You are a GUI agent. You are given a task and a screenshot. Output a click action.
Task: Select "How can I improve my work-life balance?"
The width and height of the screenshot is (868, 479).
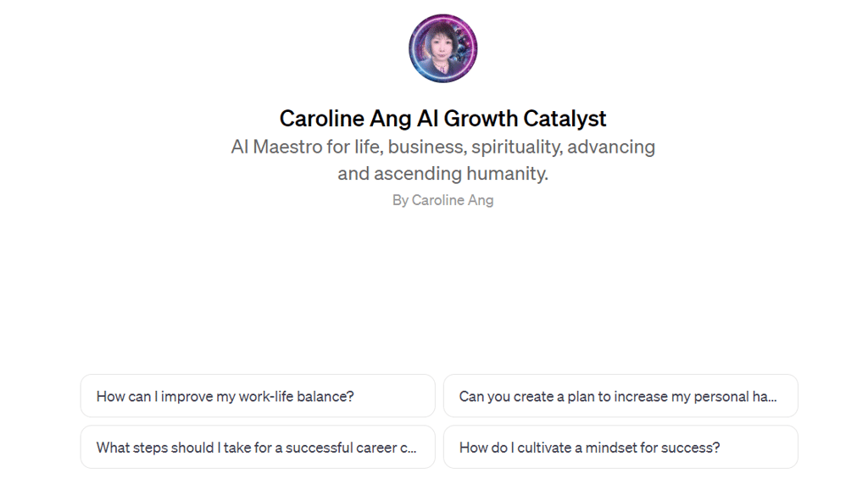coord(258,396)
